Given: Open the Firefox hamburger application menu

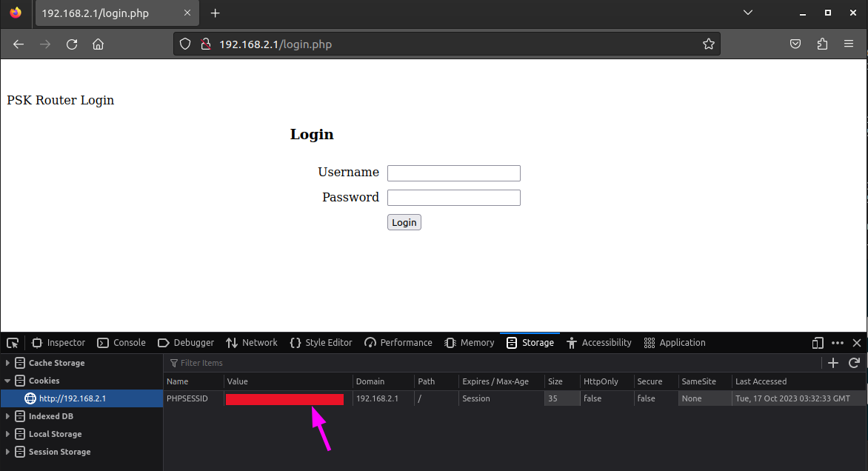Looking at the screenshot, I should [849, 44].
